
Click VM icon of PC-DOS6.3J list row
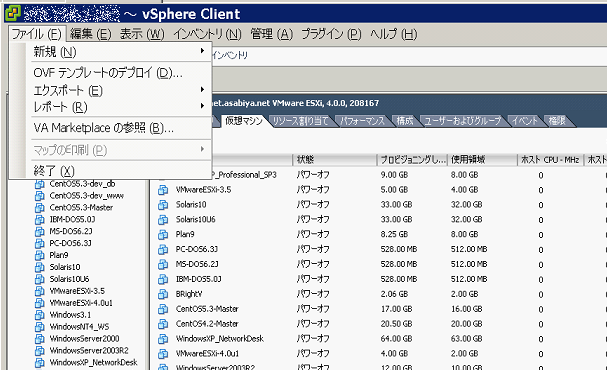pos(163,250)
